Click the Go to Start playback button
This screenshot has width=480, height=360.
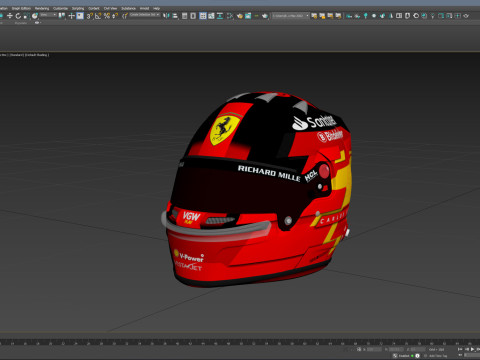click(x=460, y=349)
